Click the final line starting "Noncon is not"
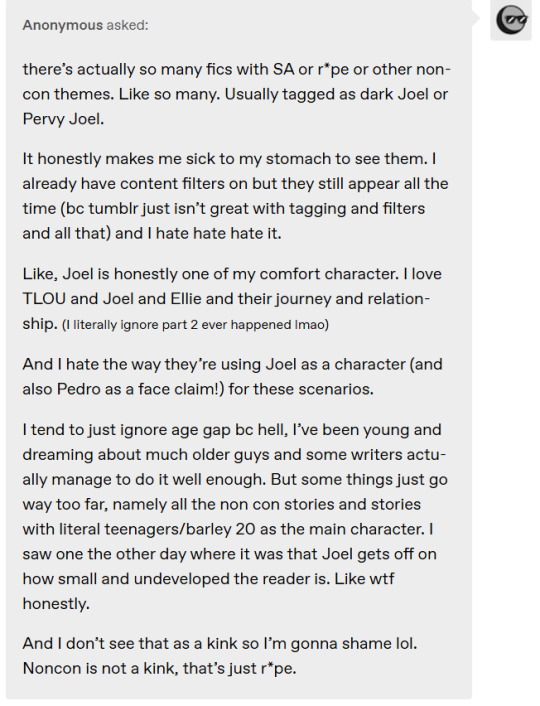This screenshot has height=706, width=540. tap(159, 668)
